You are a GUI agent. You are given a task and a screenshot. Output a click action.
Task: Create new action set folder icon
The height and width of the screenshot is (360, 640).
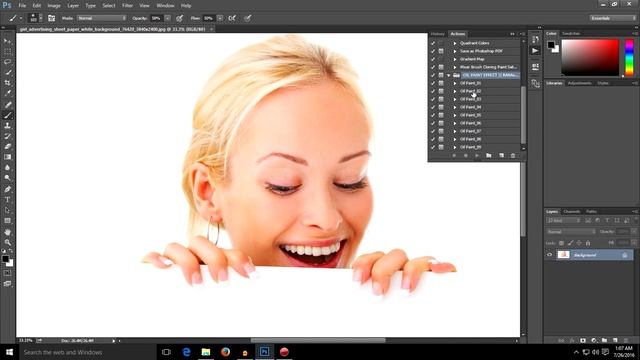pyautogui.click(x=489, y=156)
